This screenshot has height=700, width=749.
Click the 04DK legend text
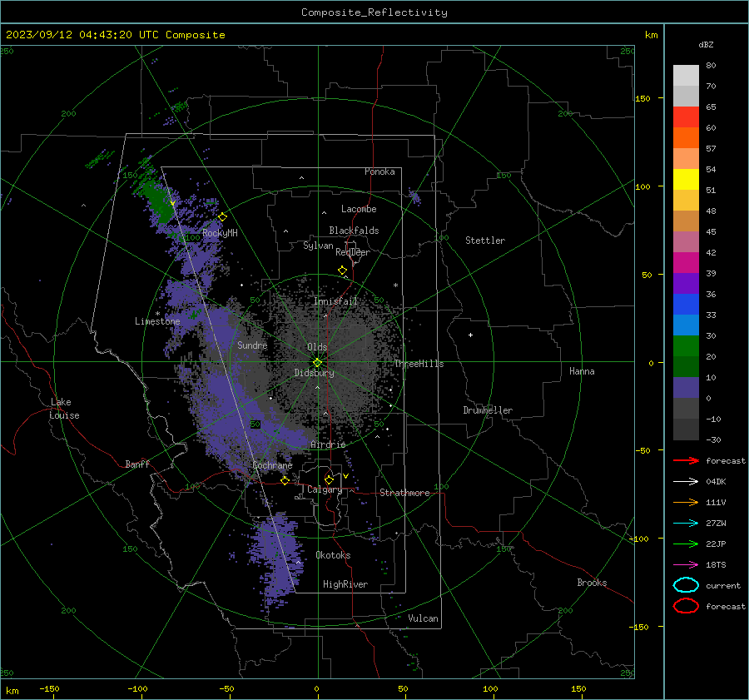pos(716,482)
